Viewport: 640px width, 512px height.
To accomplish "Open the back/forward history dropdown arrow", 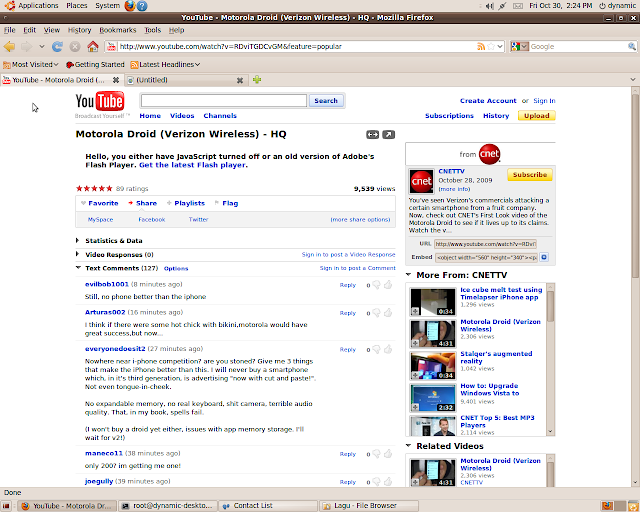I will pyautogui.click(x=42, y=47).
